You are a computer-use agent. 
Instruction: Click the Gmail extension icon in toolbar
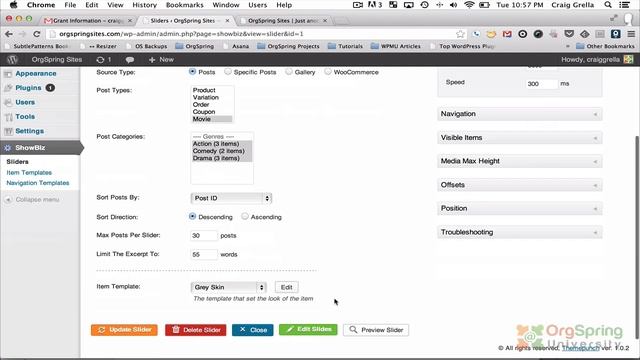[x=507, y=34]
